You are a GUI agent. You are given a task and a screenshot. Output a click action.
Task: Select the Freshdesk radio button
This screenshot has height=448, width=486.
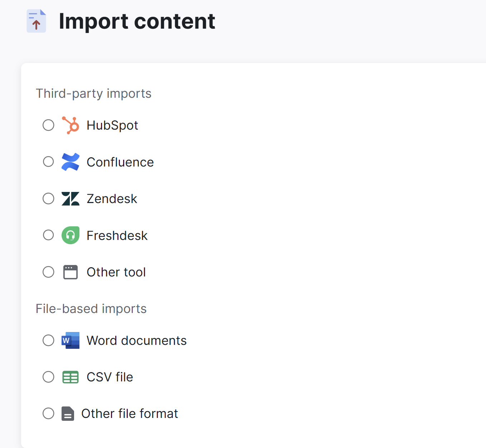pos(48,235)
